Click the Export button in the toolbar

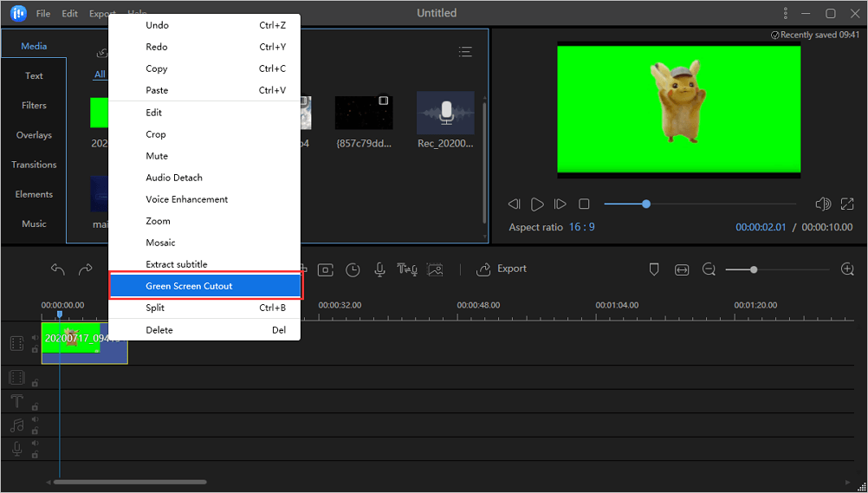[x=502, y=269]
